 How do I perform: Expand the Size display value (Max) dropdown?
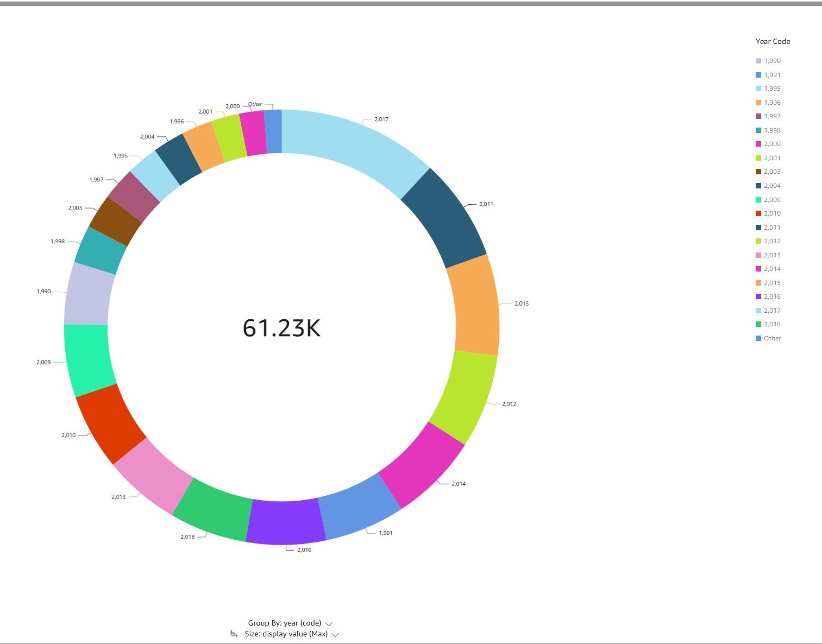point(335,635)
